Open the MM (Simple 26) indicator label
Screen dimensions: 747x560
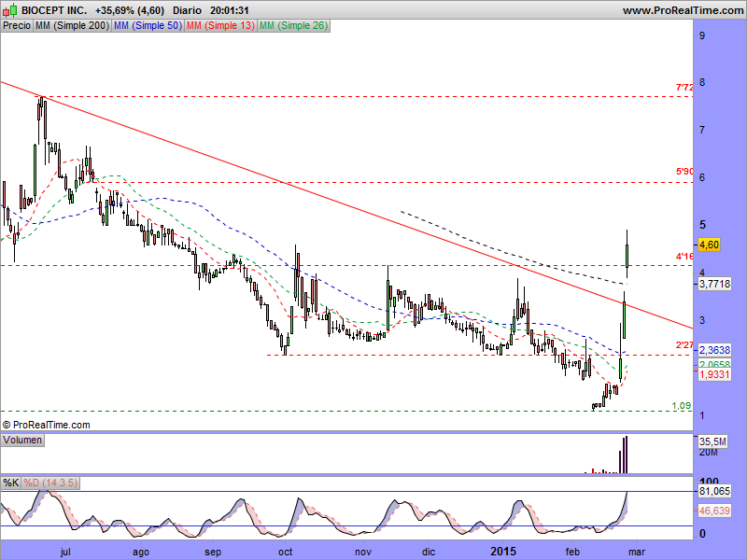293,26
